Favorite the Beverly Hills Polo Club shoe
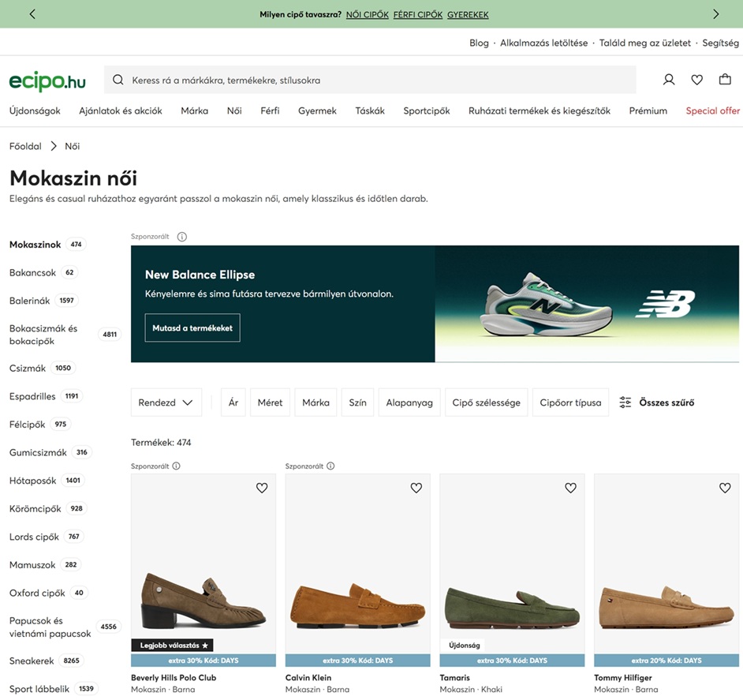The image size is (743, 700). [x=262, y=489]
